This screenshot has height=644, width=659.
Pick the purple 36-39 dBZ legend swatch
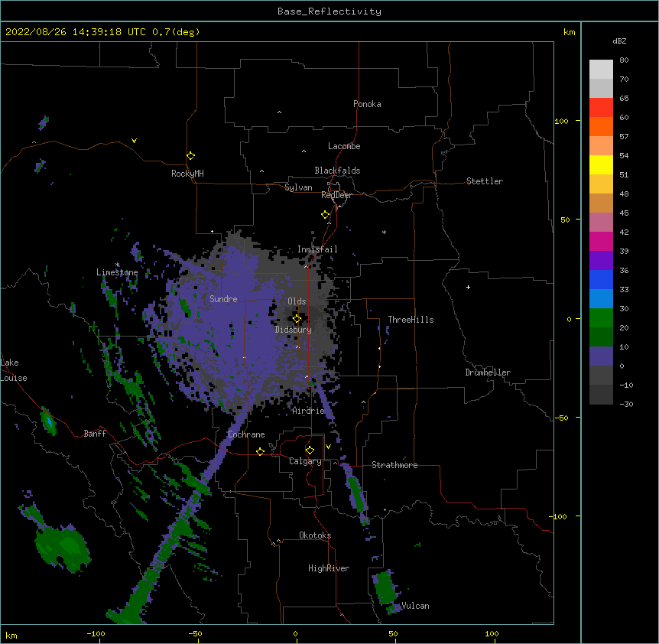(601, 260)
